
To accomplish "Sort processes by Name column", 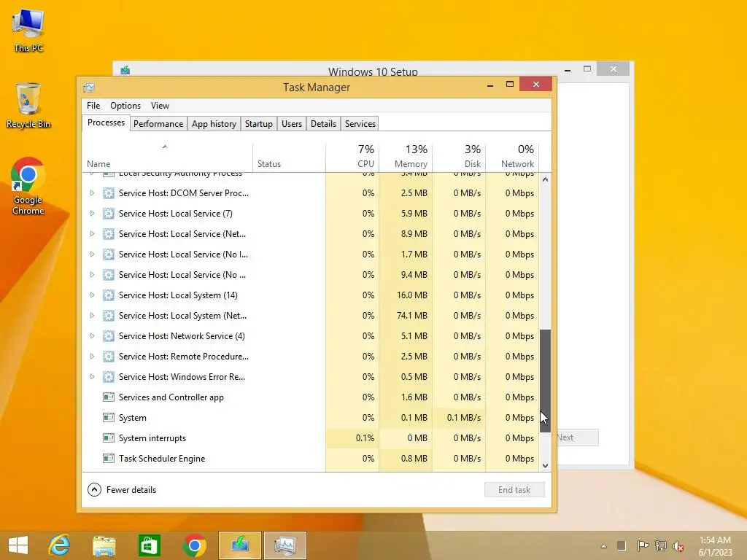I will tap(167, 157).
